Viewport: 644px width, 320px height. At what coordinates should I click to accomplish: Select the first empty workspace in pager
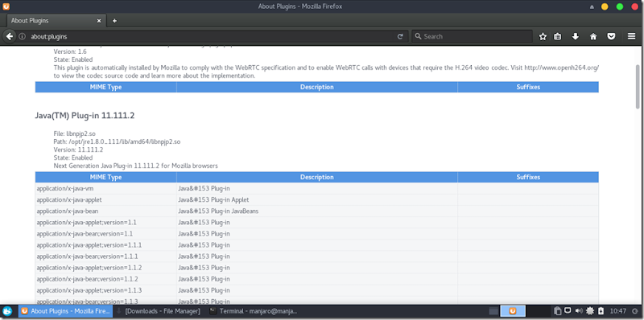click(x=493, y=311)
